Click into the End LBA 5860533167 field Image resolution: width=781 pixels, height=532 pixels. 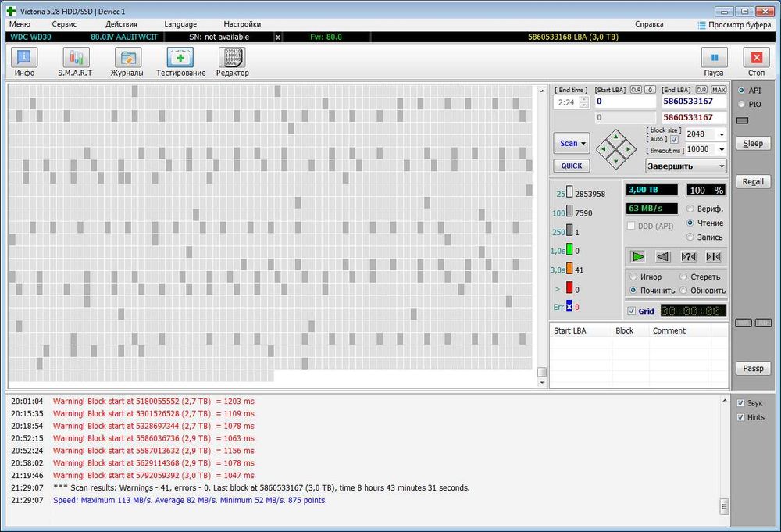click(x=694, y=102)
